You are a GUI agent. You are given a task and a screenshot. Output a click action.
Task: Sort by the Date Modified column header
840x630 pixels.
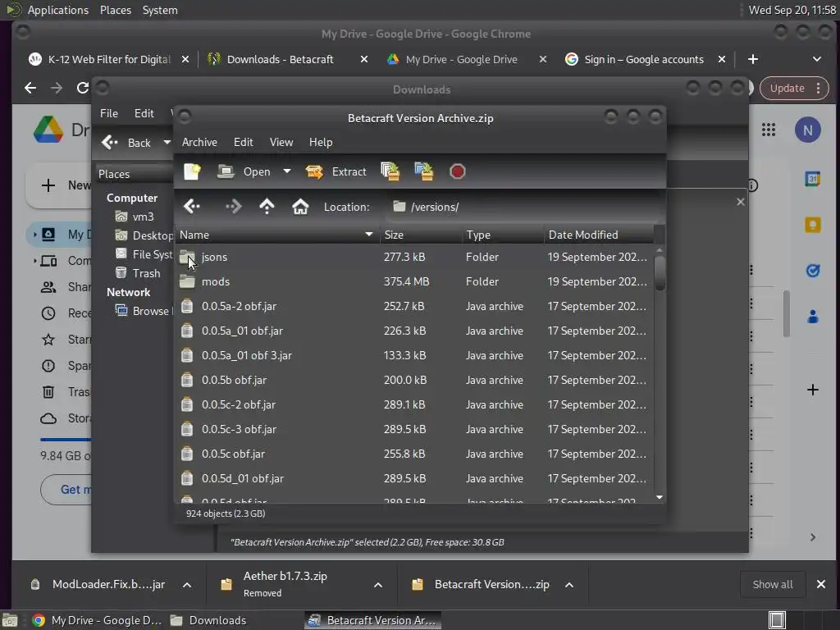(x=598, y=235)
